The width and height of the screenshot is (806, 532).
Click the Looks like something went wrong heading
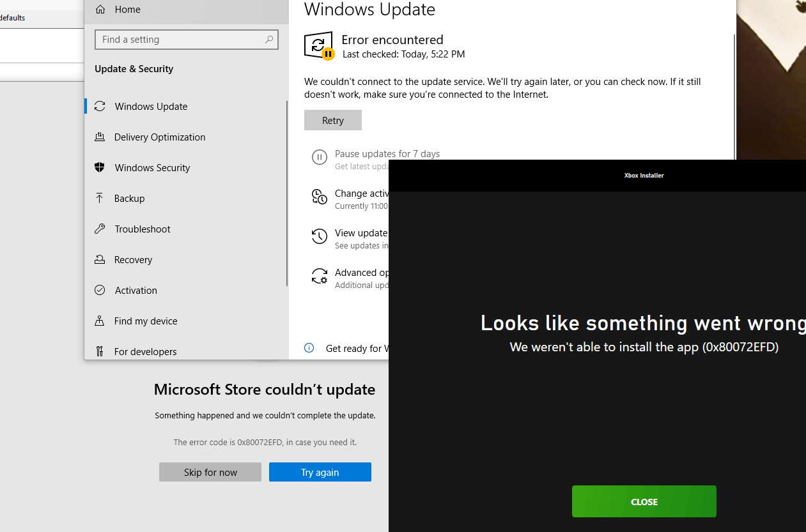click(x=643, y=323)
